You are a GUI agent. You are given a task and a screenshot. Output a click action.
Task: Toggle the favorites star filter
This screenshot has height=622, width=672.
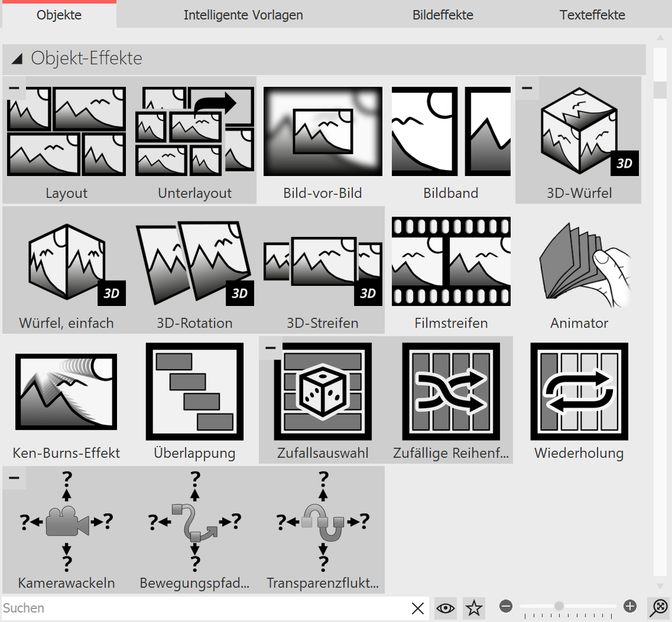[473, 608]
